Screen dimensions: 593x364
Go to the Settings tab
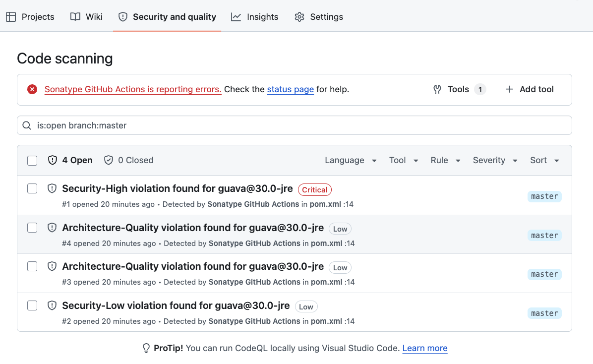[x=319, y=17]
